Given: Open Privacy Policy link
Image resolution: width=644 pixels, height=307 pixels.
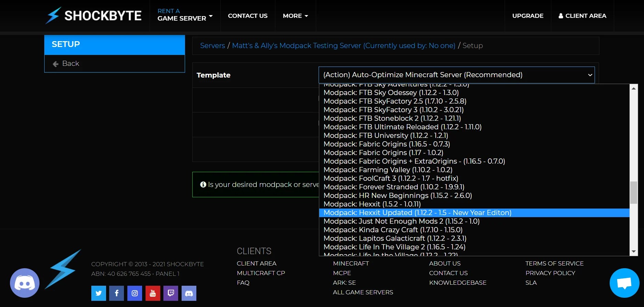Looking at the screenshot, I should pyautogui.click(x=550, y=273).
